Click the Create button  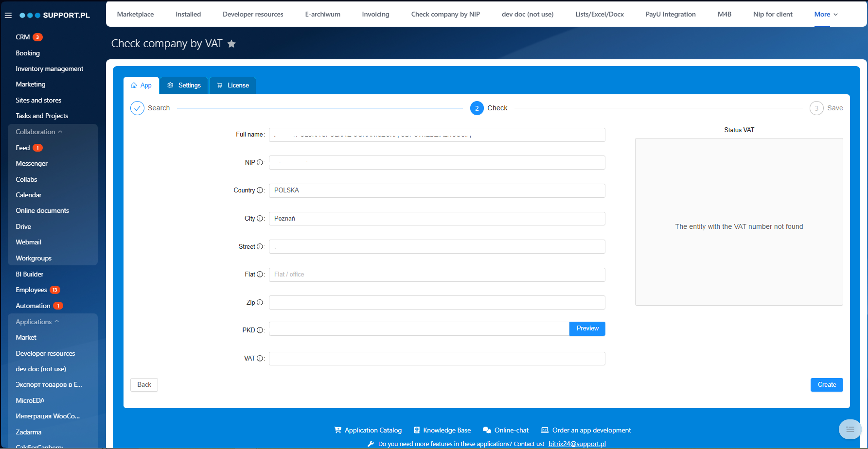tap(826, 385)
